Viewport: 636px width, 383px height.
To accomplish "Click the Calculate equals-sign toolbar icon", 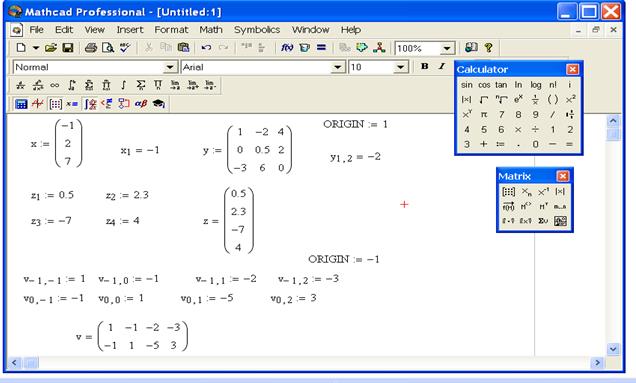I will 321,48.
